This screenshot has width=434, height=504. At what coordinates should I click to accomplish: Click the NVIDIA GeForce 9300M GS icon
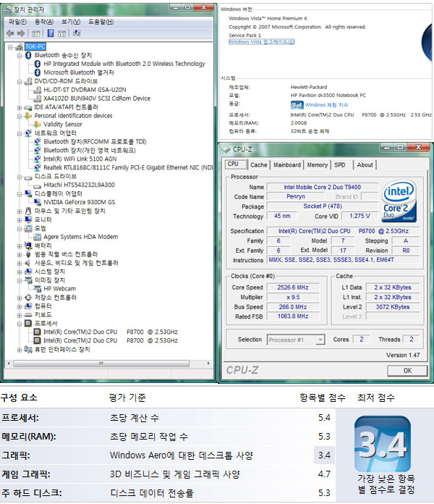pos(37,202)
